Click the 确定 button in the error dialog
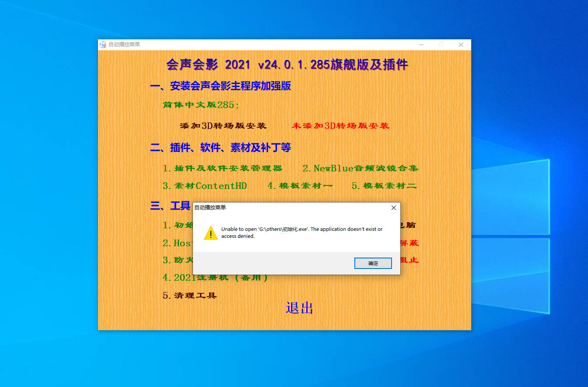Viewport: 588px width, 387px height. point(373,263)
